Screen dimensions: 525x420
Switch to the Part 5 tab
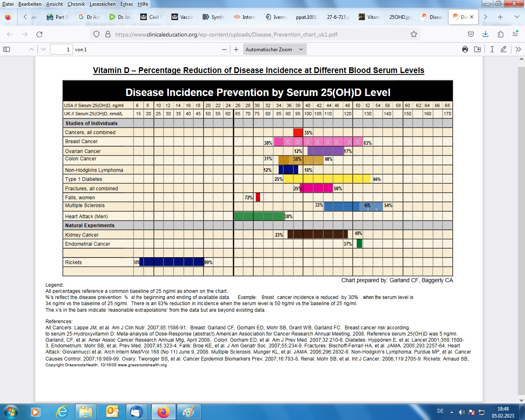pos(58,17)
